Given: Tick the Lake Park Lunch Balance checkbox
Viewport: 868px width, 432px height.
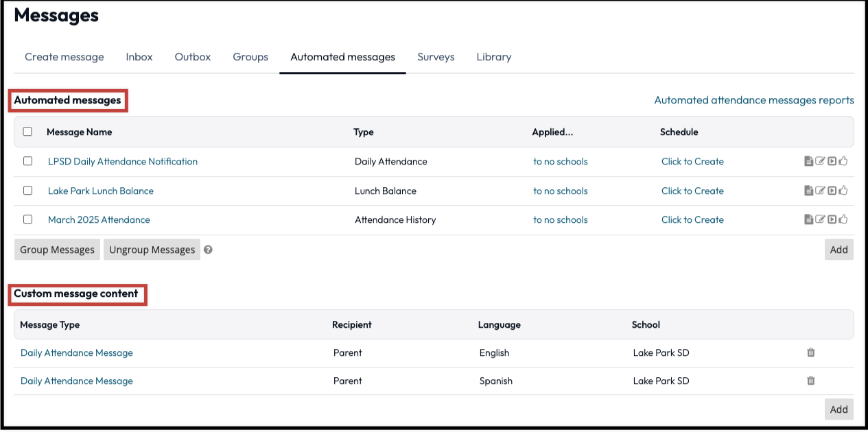Looking at the screenshot, I should tap(27, 191).
